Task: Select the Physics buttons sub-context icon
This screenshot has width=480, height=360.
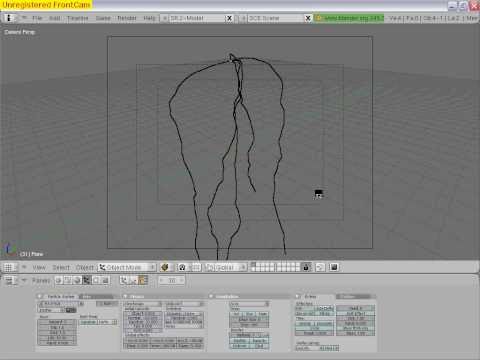Action: (x=133, y=281)
